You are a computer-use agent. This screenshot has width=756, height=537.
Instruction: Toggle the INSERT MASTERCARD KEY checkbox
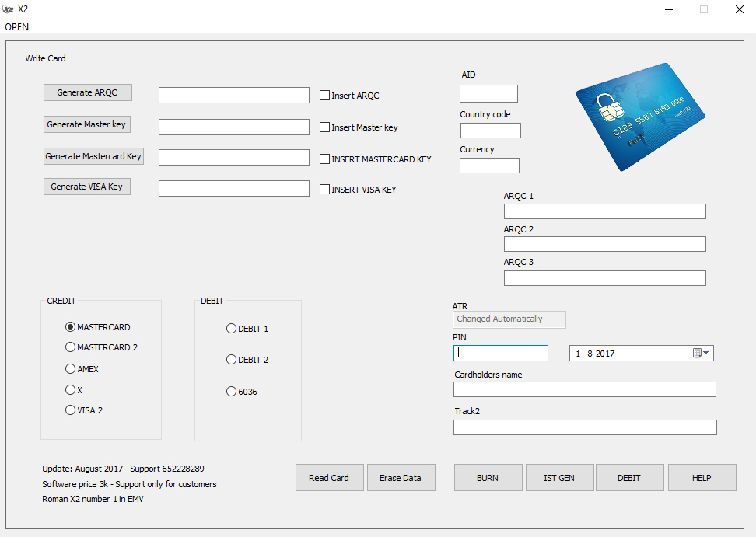pyautogui.click(x=324, y=159)
